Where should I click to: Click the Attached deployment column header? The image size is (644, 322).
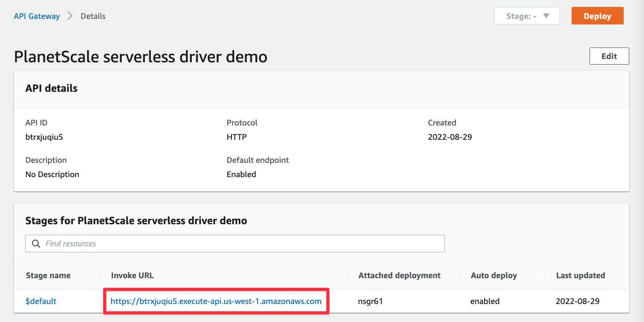tap(400, 275)
